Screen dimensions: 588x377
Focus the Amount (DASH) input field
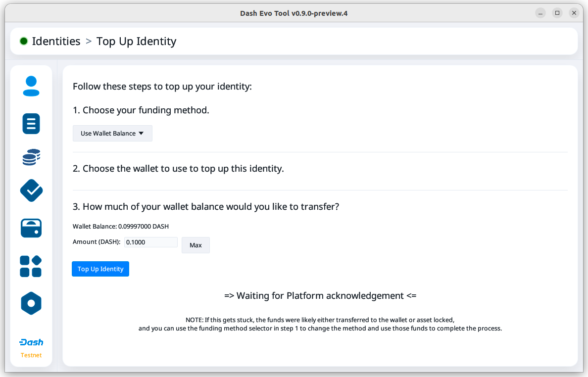pyautogui.click(x=150, y=242)
